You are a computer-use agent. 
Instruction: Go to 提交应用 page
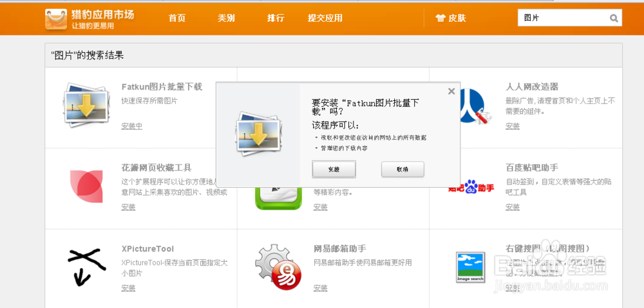(325, 18)
